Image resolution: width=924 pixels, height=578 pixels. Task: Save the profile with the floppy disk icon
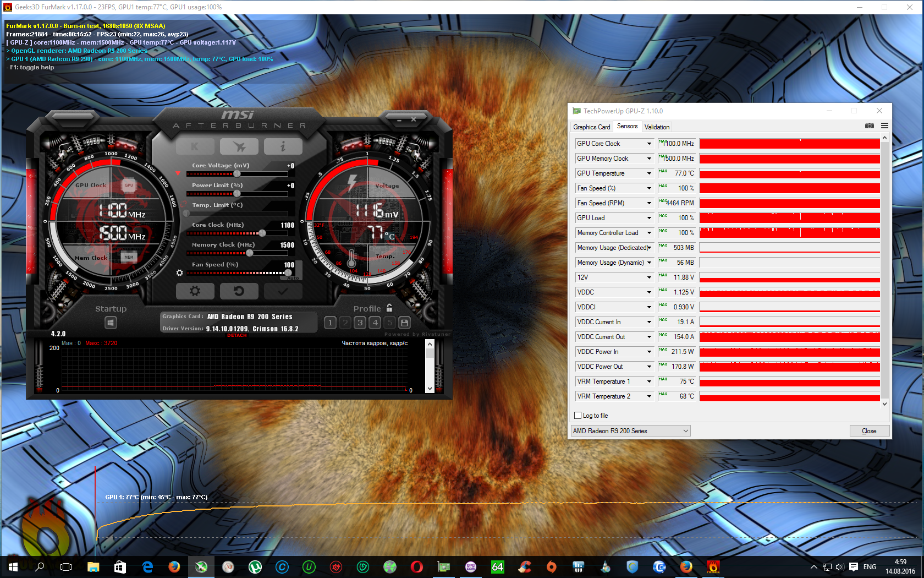404,323
